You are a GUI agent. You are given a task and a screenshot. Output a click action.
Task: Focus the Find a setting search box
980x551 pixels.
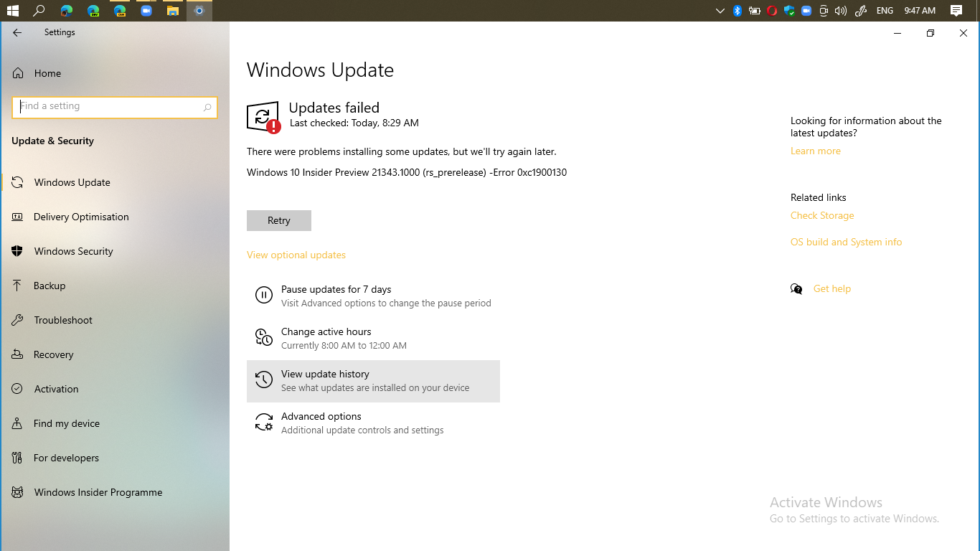click(115, 107)
